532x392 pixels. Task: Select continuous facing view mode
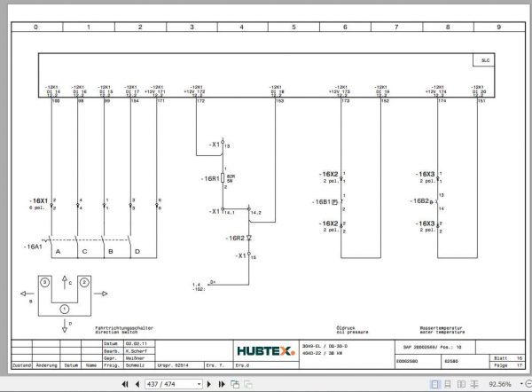(474, 384)
